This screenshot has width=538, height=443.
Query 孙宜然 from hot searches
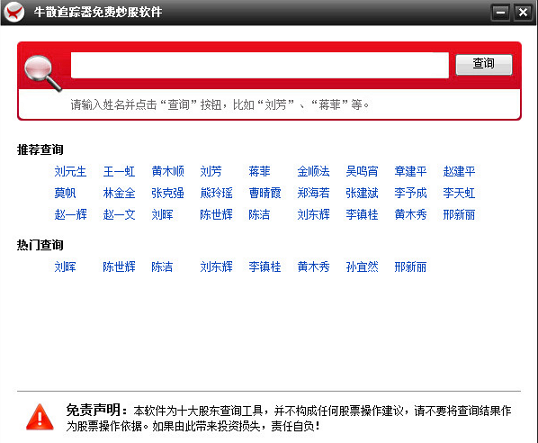[x=362, y=267]
